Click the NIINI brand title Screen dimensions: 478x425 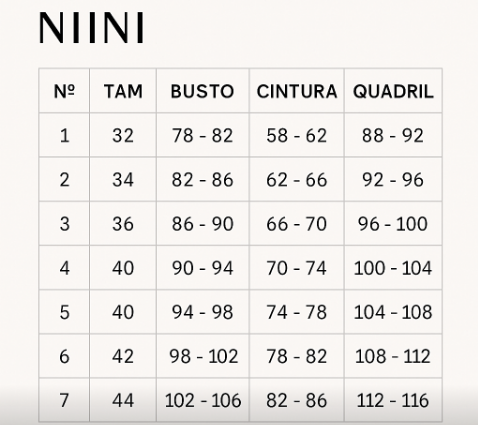(x=92, y=28)
